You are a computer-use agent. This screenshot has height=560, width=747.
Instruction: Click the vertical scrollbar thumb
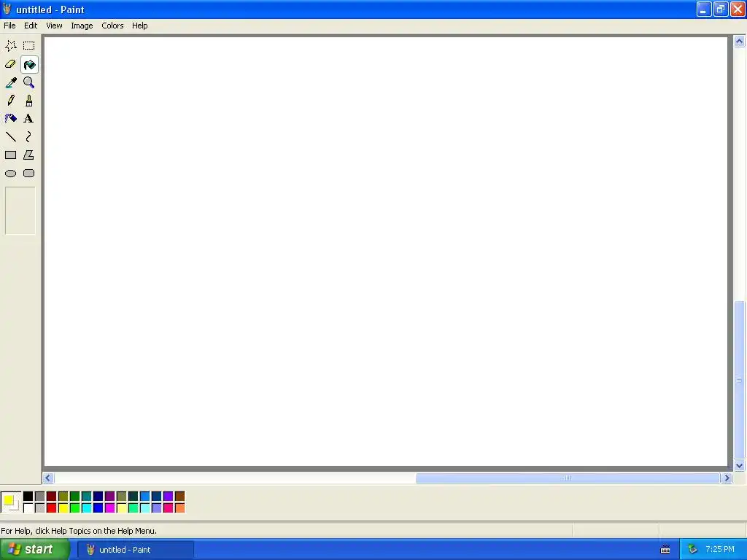coord(739,379)
